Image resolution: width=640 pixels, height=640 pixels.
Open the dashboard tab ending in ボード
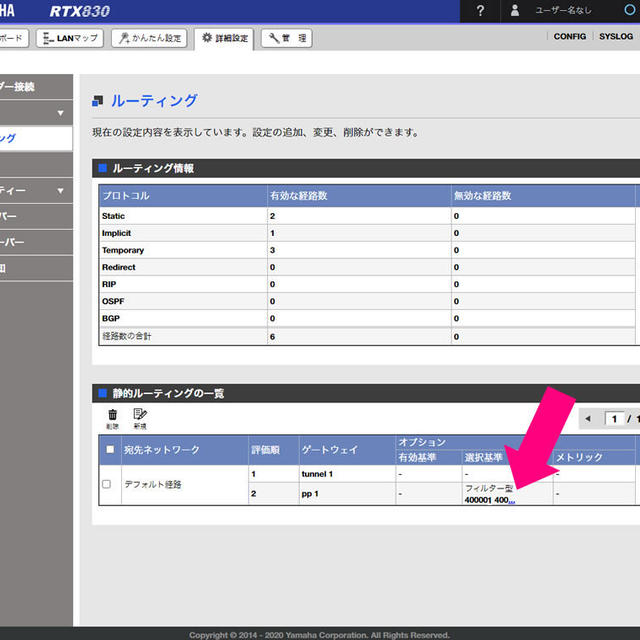point(13,38)
